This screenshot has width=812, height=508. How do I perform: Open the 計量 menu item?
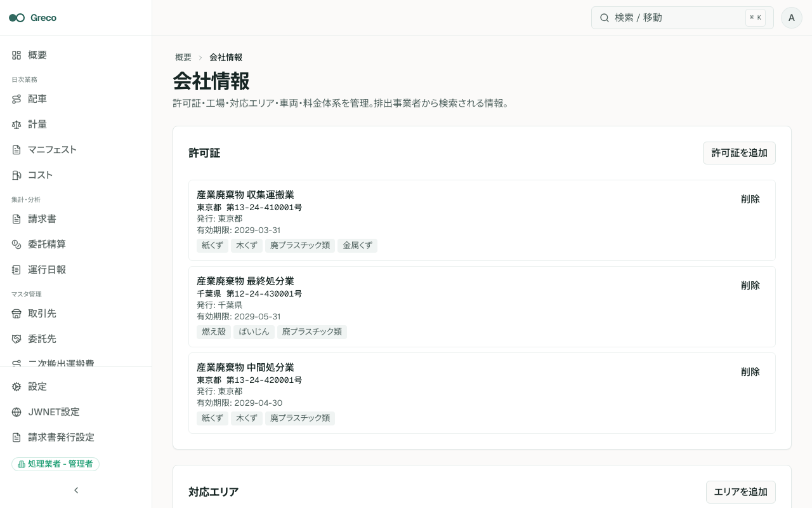pyautogui.click(x=76, y=124)
